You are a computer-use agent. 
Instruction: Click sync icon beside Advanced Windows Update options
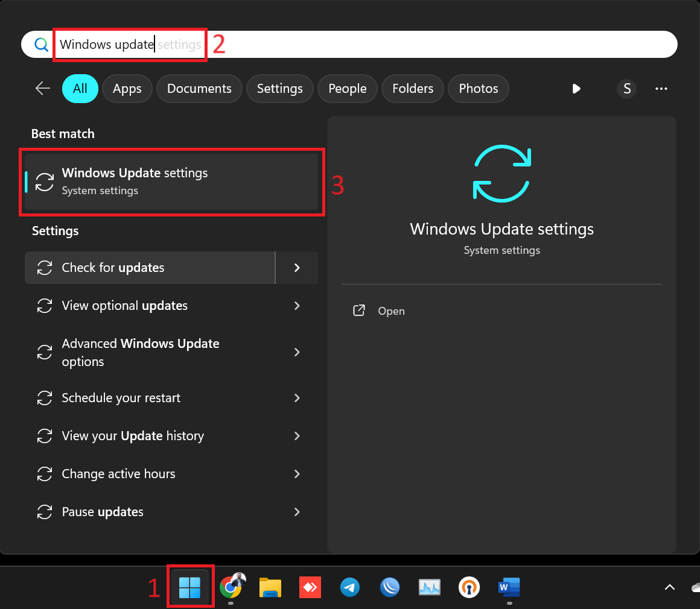click(x=45, y=352)
